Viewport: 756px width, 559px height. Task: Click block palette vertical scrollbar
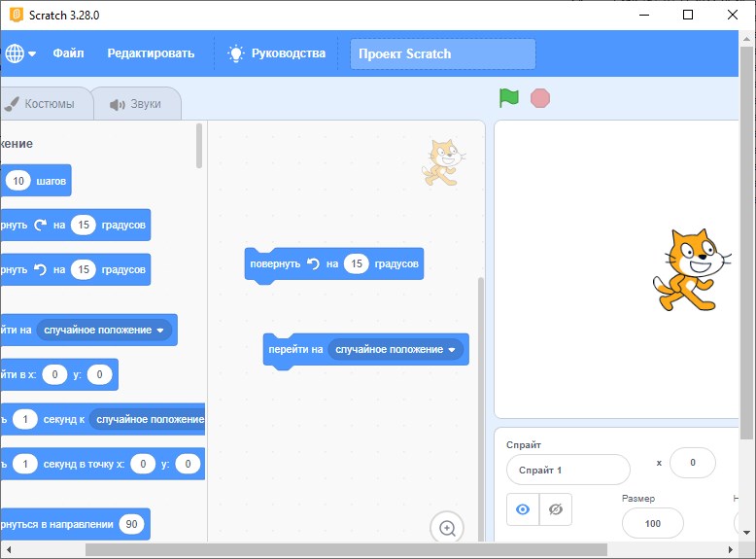click(198, 146)
